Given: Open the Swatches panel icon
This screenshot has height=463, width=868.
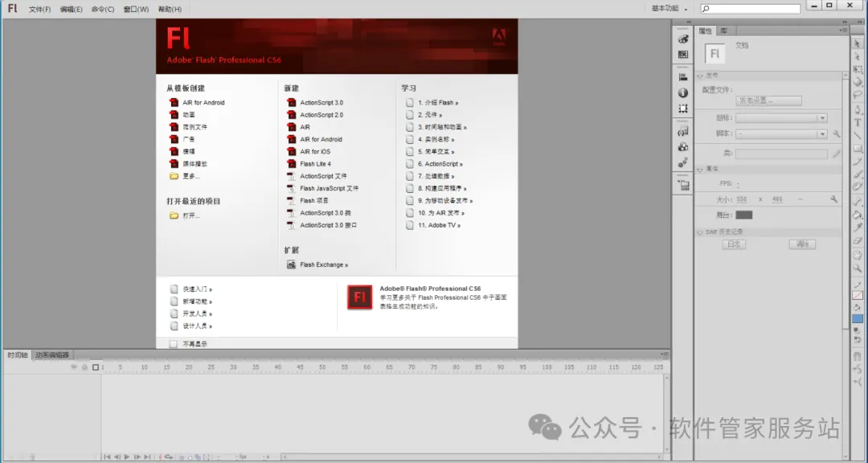Looking at the screenshot, I should pos(683,55).
